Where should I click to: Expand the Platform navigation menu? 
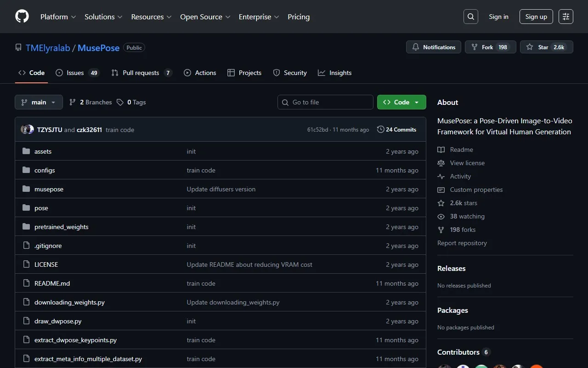[58, 17]
